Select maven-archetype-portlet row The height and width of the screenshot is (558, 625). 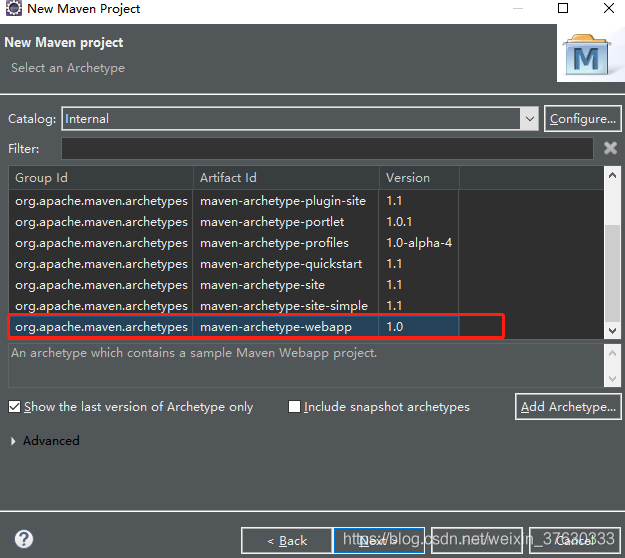306,222
